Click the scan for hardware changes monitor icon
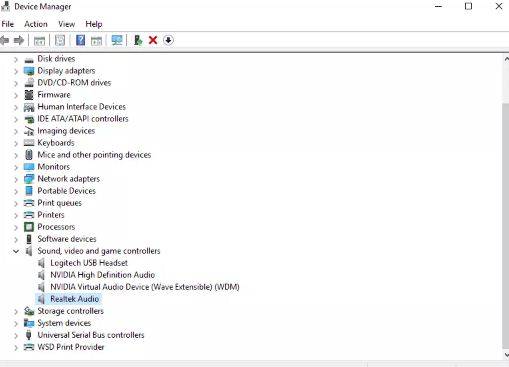Viewport: 509px width, 367px height. 117,40
